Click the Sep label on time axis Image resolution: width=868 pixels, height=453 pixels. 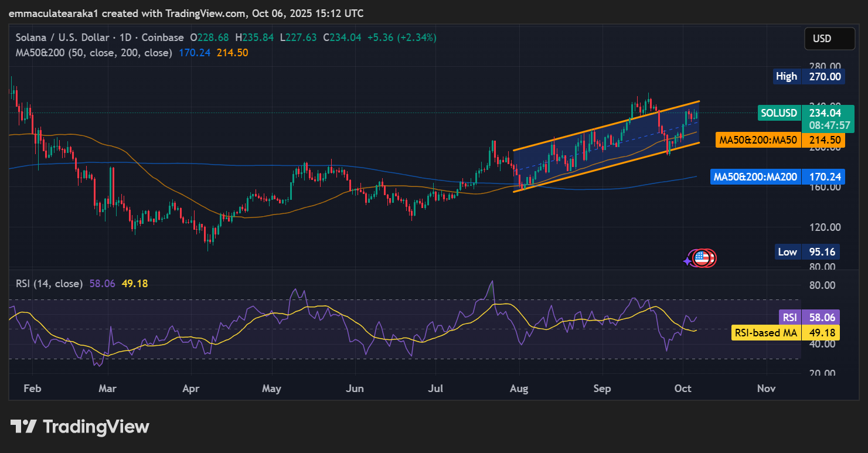pos(602,389)
